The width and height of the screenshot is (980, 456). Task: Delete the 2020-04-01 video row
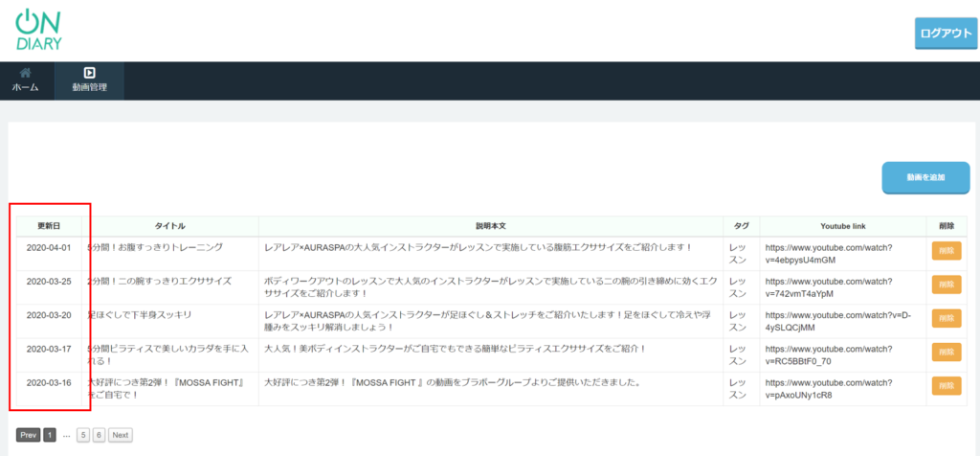point(946,251)
